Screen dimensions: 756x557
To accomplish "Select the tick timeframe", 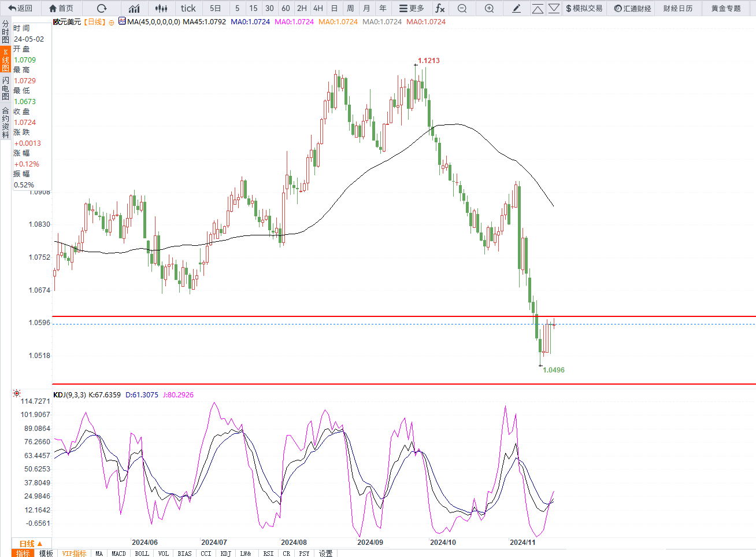I will coord(188,8).
